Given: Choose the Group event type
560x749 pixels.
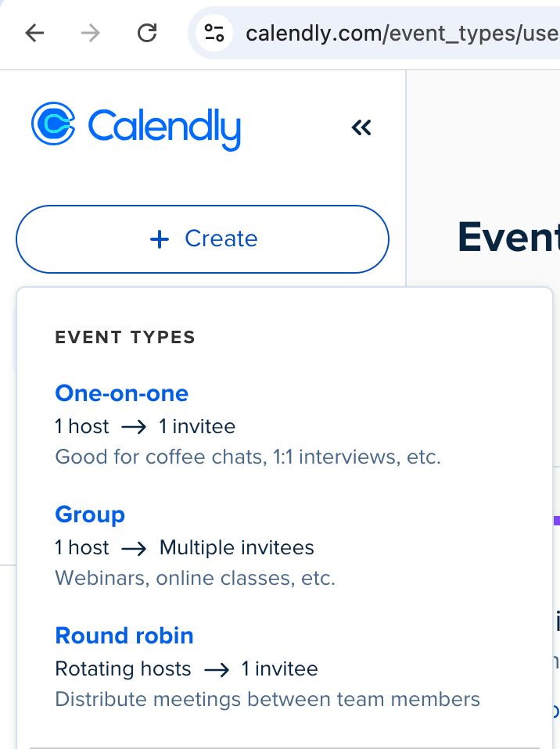Looking at the screenshot, I should 90,514.
